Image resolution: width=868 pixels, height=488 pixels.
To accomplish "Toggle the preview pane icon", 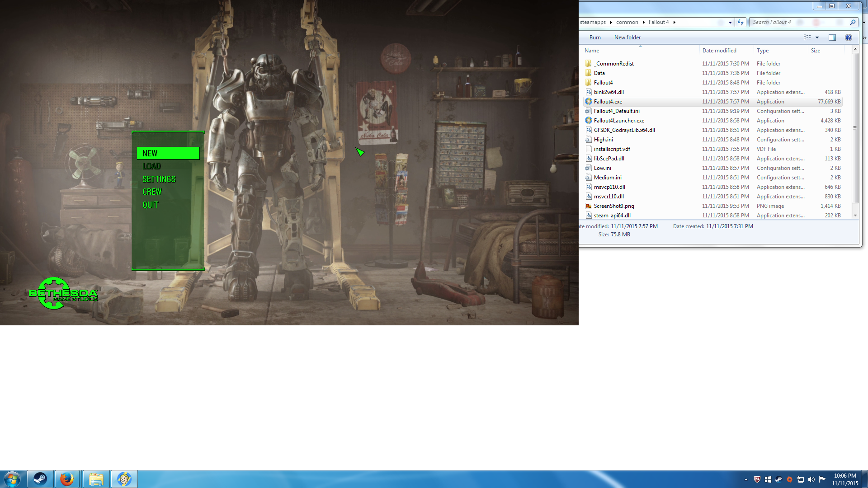I will click(832, 38).
